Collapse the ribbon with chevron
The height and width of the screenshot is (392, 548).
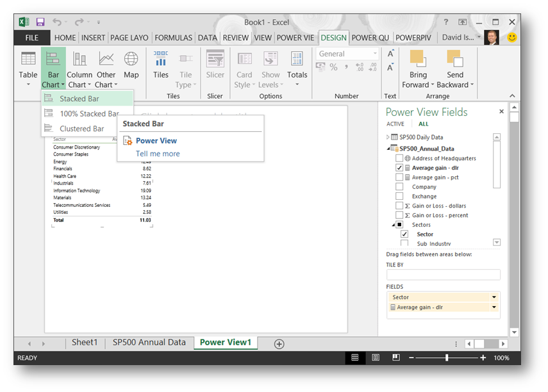coord(512,95)
